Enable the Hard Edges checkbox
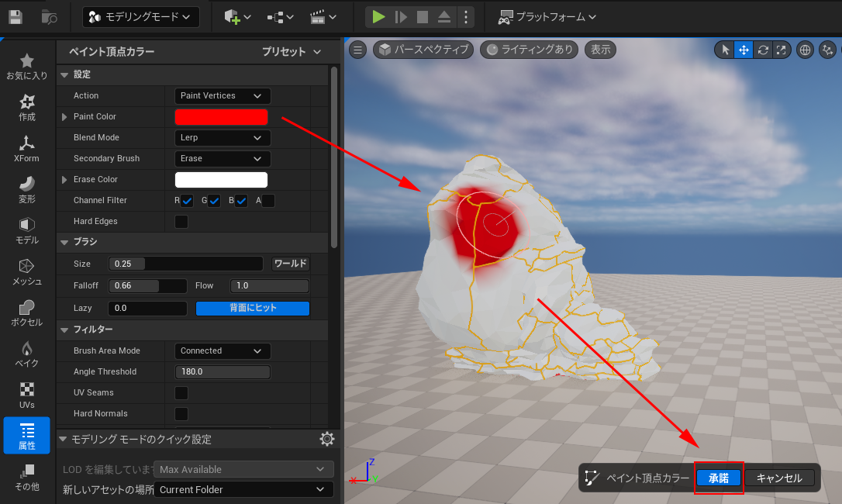Image resolution: width=842 pixels, height=504 pixels. 181,221
